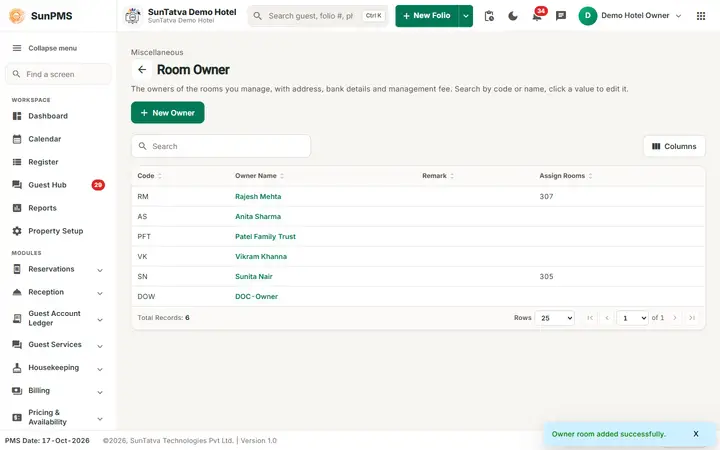Open owner Anita Sharma

(x=258, y=217)
